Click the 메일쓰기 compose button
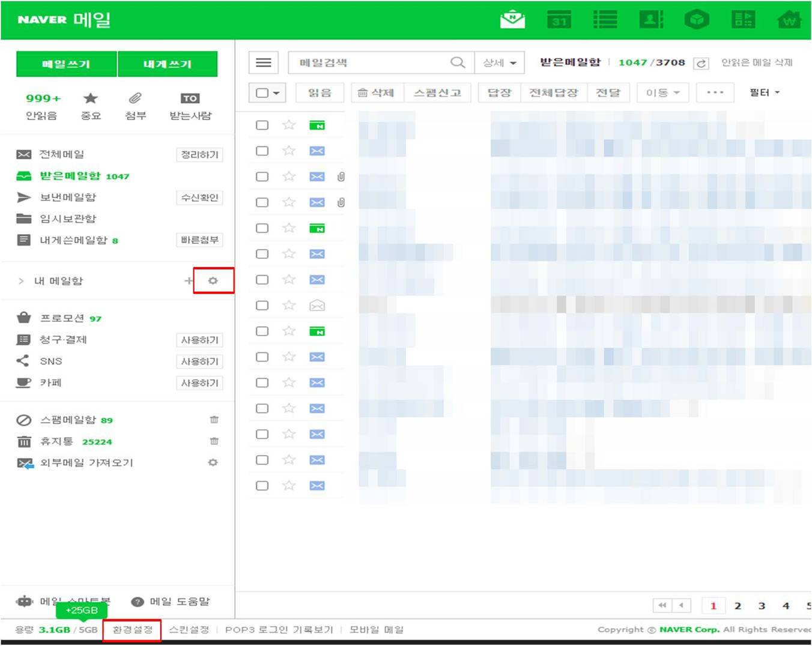 (x=66, y=64)
